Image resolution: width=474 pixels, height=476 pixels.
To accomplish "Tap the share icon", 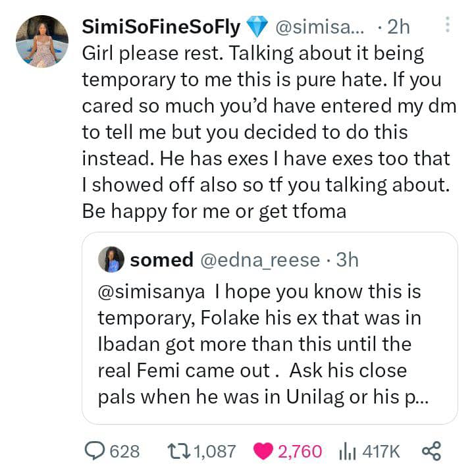I will [431, 451].
